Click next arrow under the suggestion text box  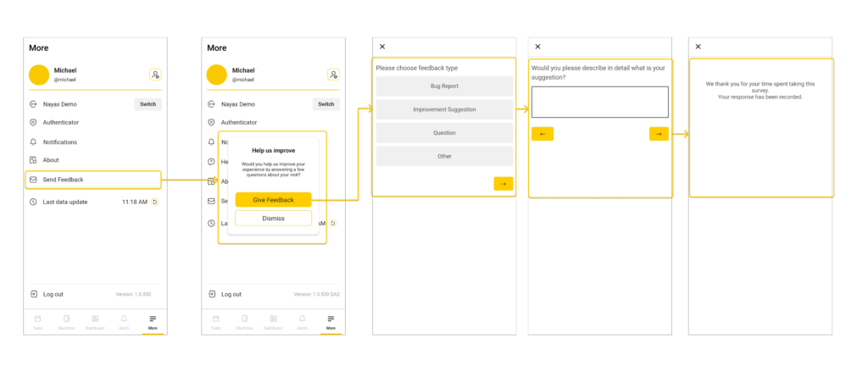click(659, 134)
